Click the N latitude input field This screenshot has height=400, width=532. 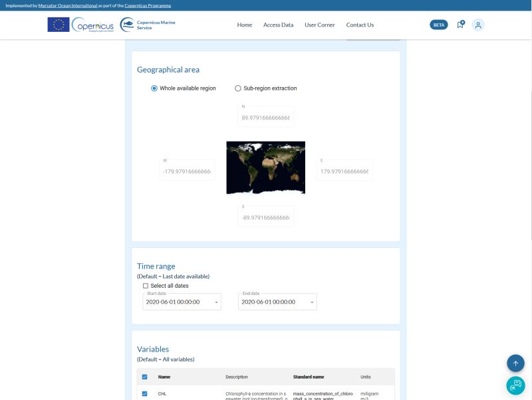(265, 116)
